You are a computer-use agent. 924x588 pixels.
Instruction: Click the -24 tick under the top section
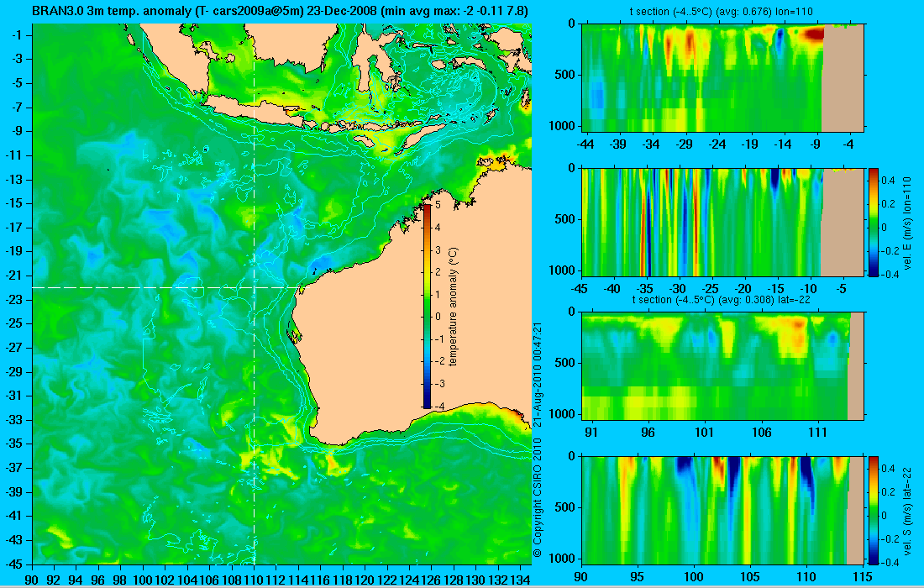(x=717, y=144)
